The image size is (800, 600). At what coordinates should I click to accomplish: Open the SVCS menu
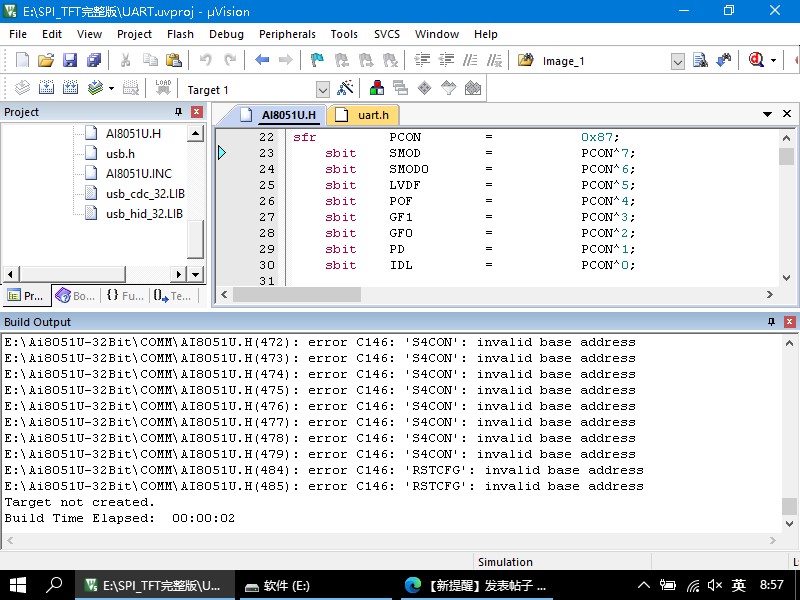point(387,34)
